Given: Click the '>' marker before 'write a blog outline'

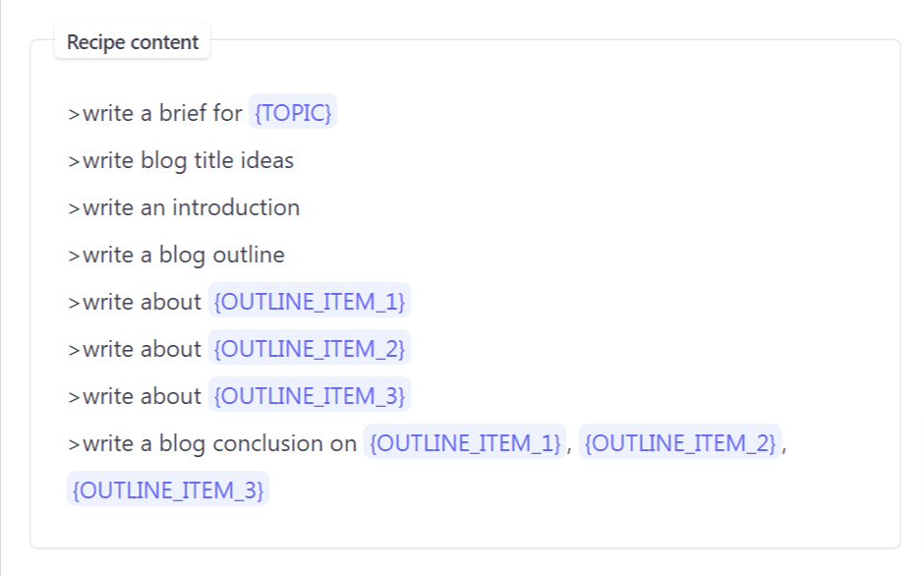Looking at the screenshot, I should [74, 256].
